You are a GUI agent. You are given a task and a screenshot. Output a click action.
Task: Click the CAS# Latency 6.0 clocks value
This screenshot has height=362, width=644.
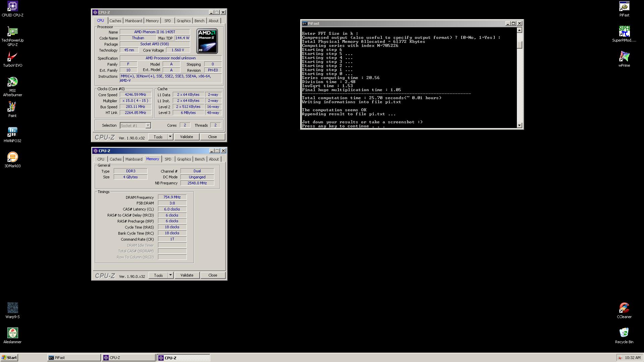click(x=172, y=209)
